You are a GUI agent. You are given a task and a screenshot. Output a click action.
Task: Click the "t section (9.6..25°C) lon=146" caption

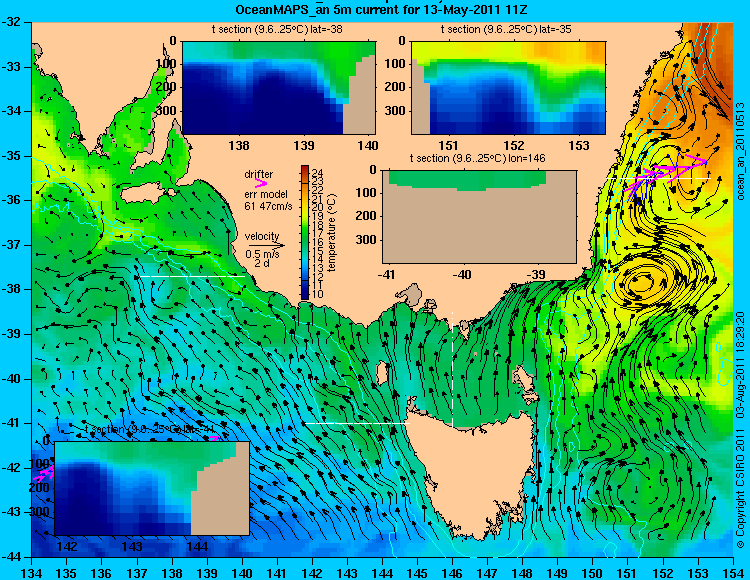[477, 158]
